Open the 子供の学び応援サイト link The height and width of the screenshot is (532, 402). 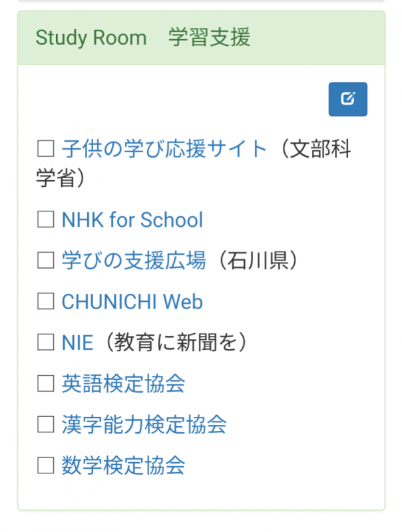point(164,148)
